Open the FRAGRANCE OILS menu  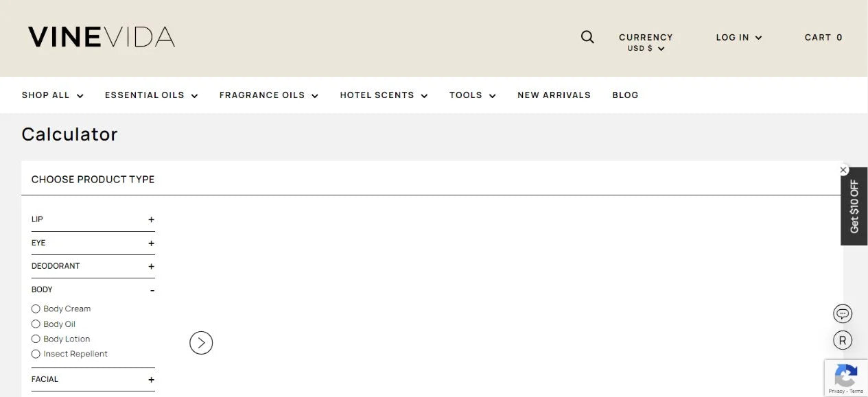point(269,95)
